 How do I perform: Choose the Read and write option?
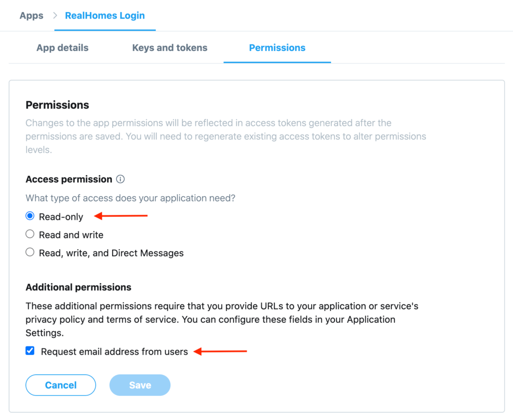pos(30,234)
